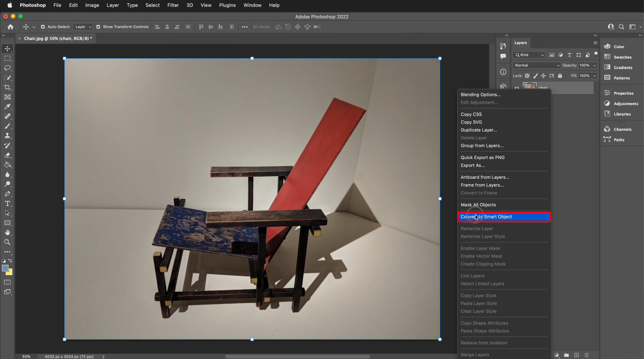This screenshot has width=644, height=359.
Task: Select the Hand tool
Action: point(8,233)
